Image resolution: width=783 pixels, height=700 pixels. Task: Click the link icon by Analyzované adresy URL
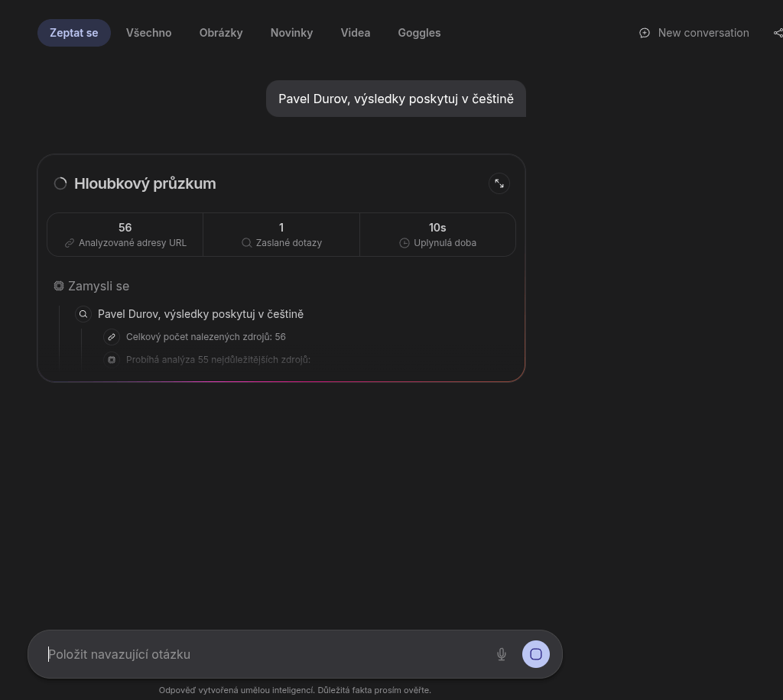pyautogui.click(x=70, y=243)
